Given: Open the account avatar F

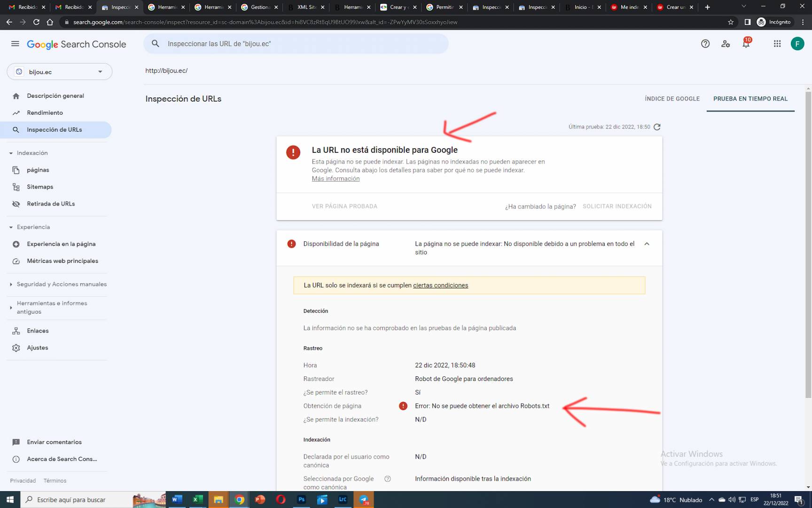Looking at the screenshot, I should [x=797, y=44].
